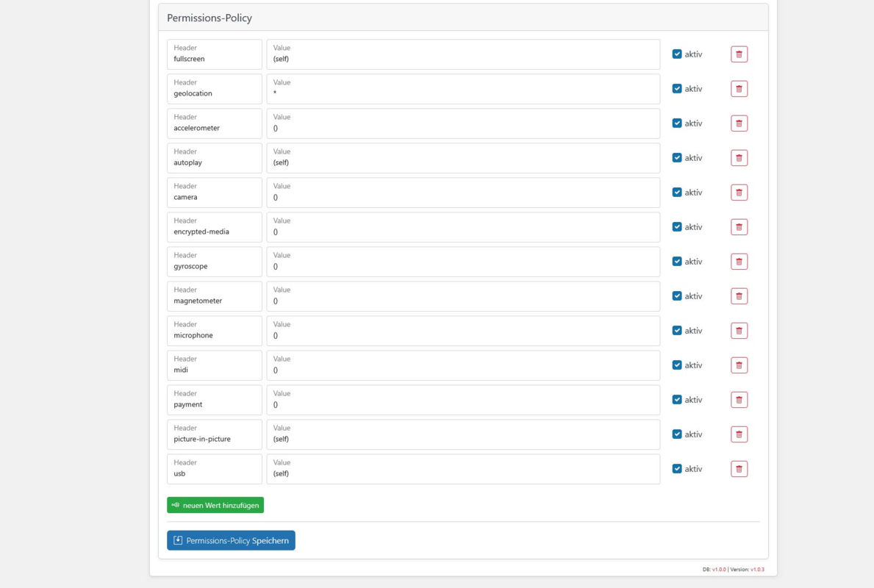Edit the accelerometer value field

[463, 123]
